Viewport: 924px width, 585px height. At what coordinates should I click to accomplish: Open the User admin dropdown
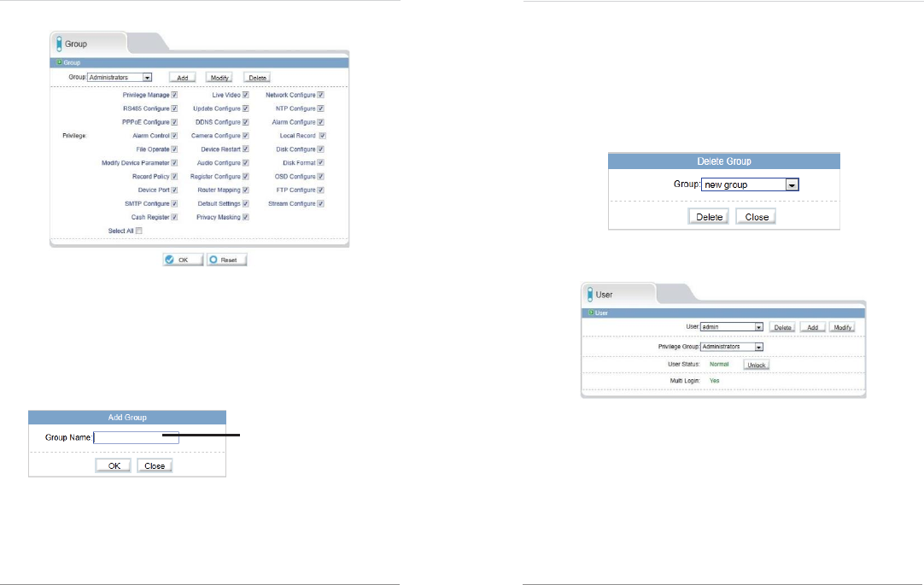731,327
